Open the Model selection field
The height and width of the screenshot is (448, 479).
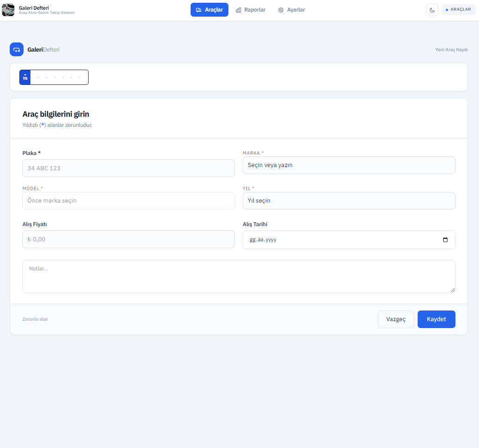[x=128, y=201]
